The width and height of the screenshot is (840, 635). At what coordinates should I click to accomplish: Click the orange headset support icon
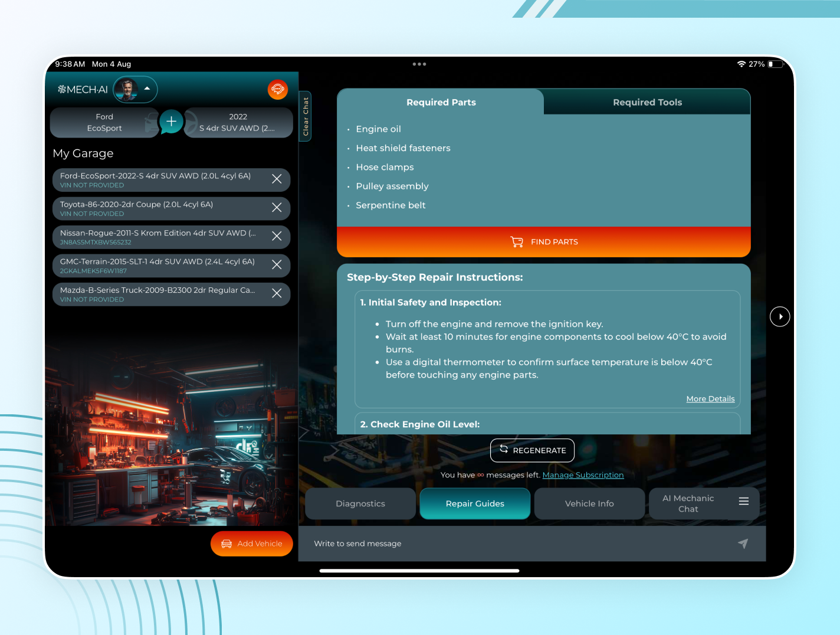click(x=277, y=90)
